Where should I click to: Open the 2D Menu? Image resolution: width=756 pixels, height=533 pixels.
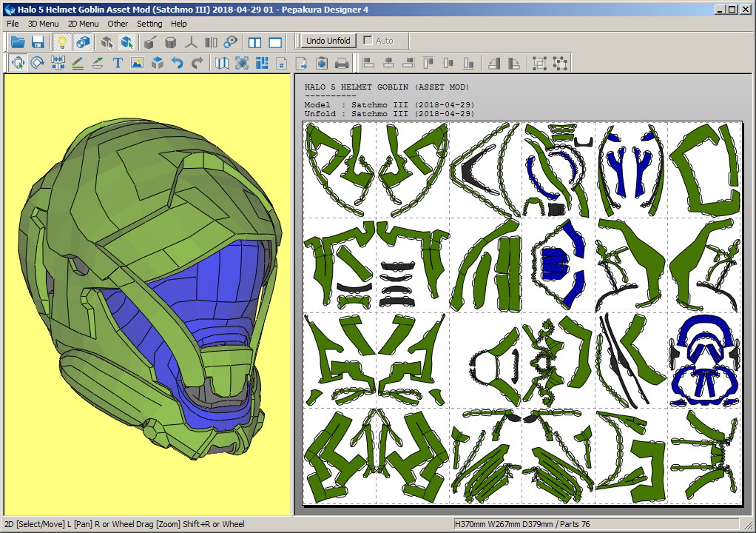pyautogui.click(x=83, y=24)
